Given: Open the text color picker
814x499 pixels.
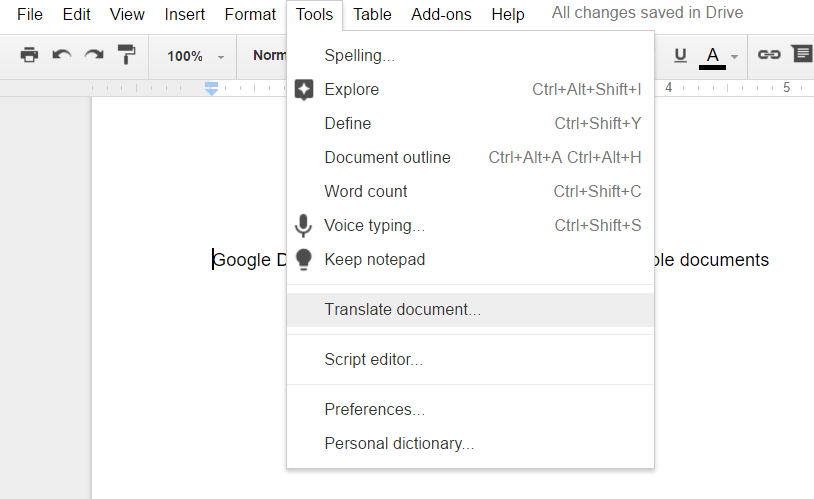Looking at the screenshot, I should pyautogui.click(x=712, y=57).
